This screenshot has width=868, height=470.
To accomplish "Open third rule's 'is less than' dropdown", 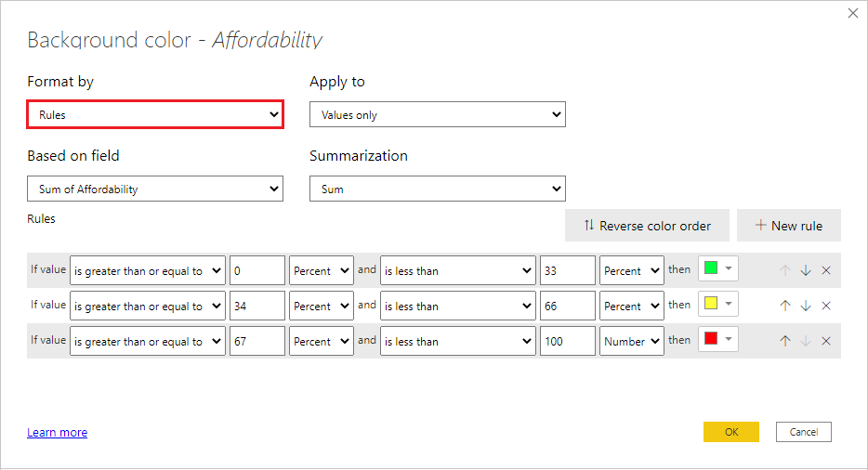I will tap(458, 341).
